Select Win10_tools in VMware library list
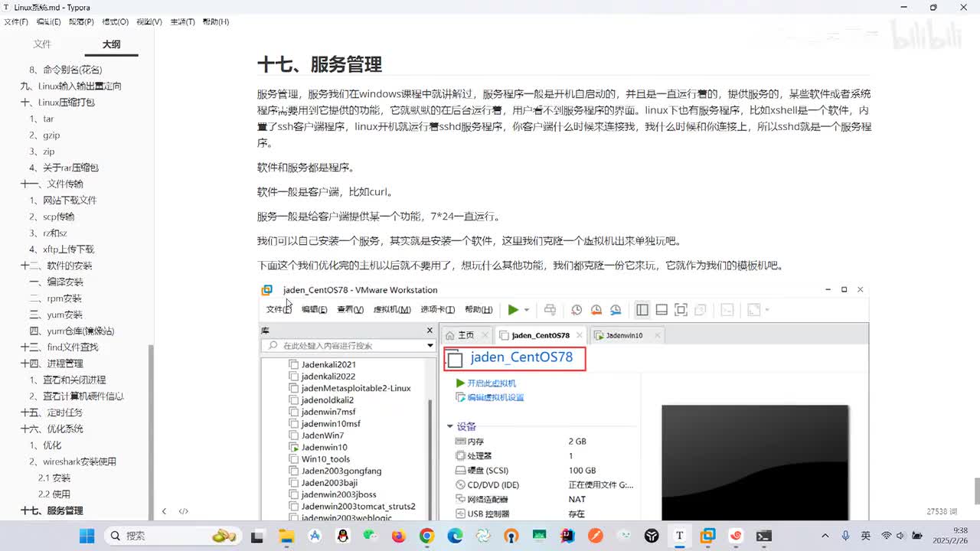Viewport: 980px width, 551px height. 325,459
